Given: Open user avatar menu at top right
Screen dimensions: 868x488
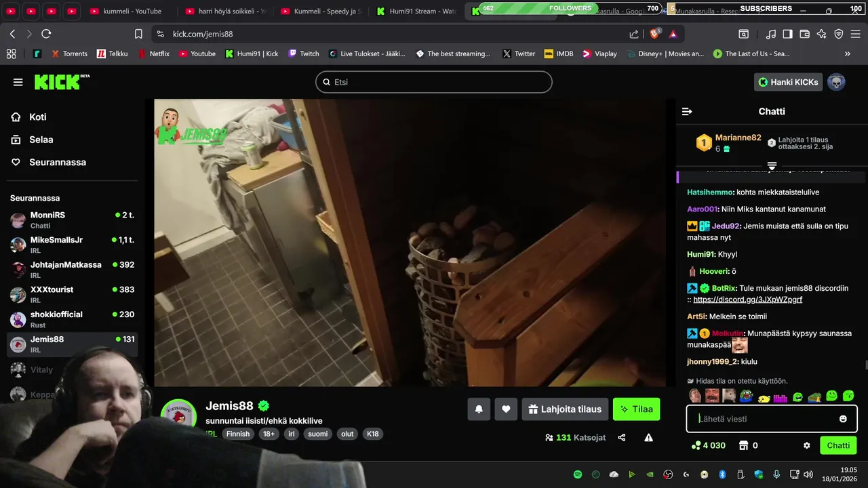Looking at the screenshot, I should click(836, 82).
